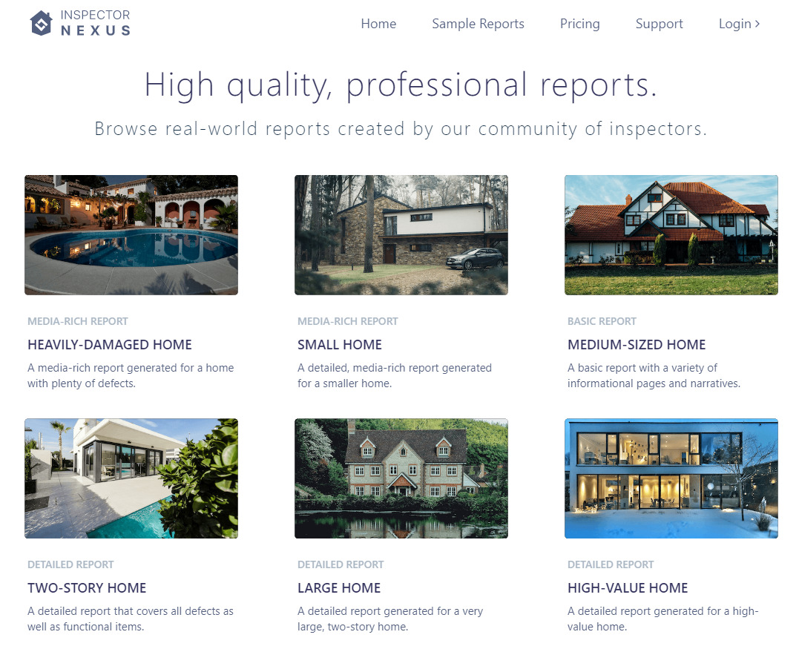
Task: Click the Medium-Sized Home red-roof house thumbnail
Action: [x=671, y=234]
